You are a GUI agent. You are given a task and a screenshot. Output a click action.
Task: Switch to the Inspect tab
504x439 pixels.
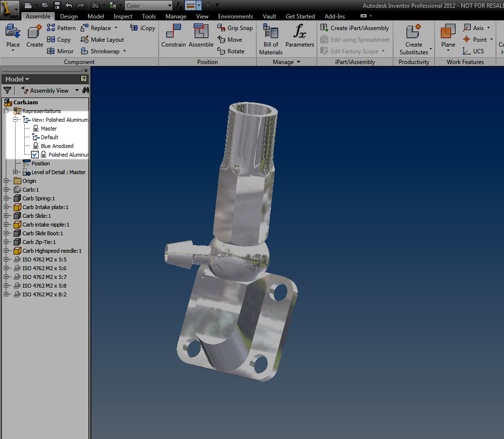123,16
